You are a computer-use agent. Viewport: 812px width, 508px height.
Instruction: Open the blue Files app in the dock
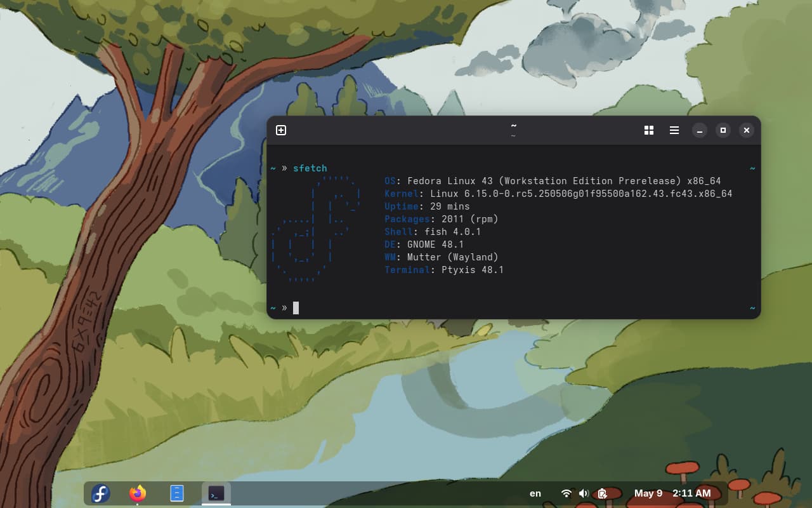click(x=177, y=493)
